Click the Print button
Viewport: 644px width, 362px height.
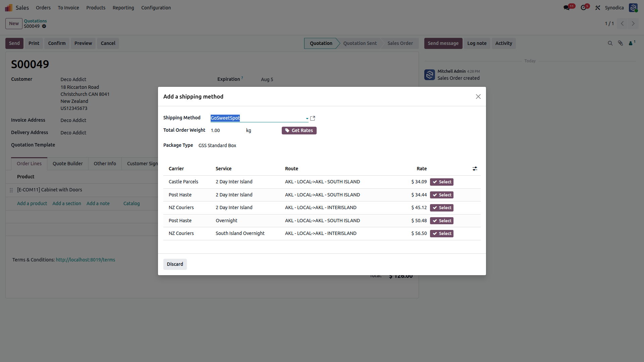coord(34,43)
